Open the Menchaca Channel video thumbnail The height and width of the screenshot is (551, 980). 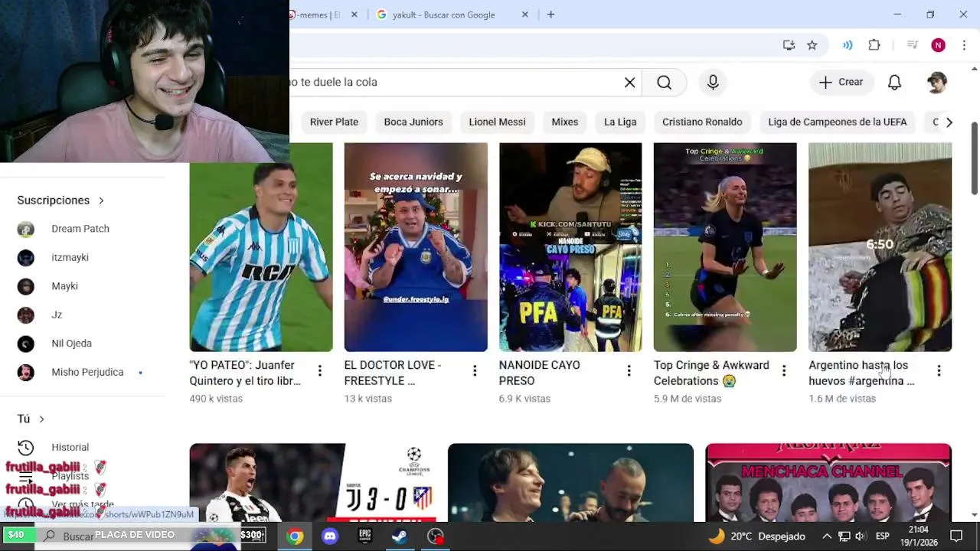click(828, 483)
